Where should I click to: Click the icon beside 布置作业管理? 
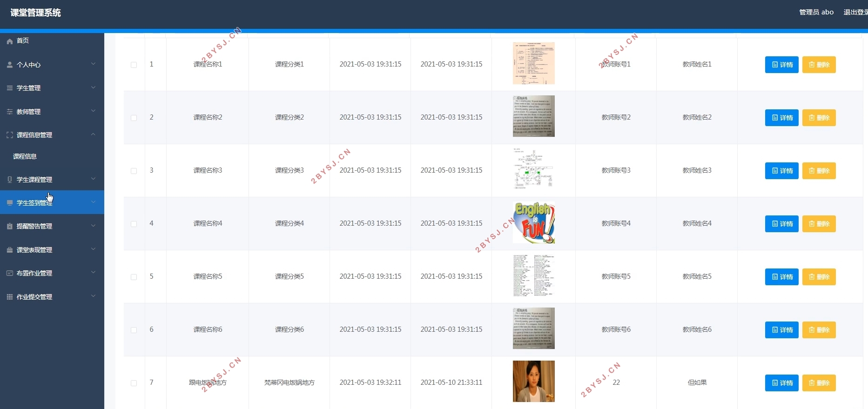click(10, 273)
